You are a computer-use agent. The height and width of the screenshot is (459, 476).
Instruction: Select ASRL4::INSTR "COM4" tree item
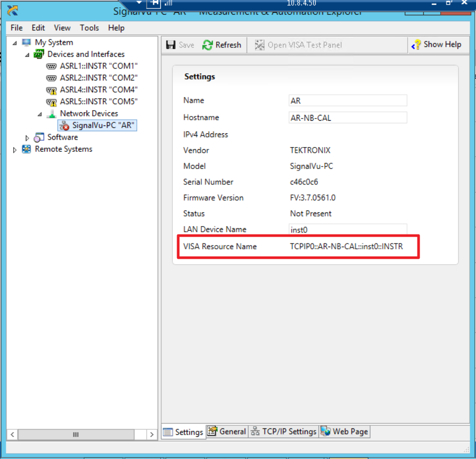[99, 90]
